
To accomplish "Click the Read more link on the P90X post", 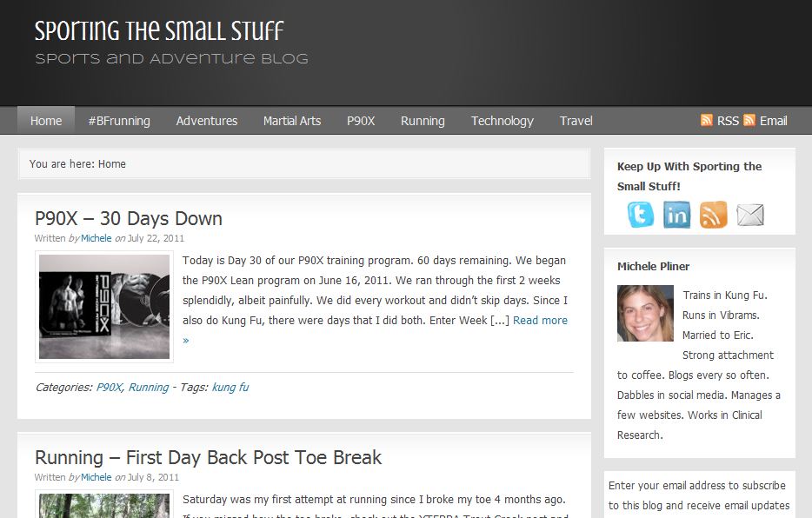I will pyautogui.click(x=540, y=321).
